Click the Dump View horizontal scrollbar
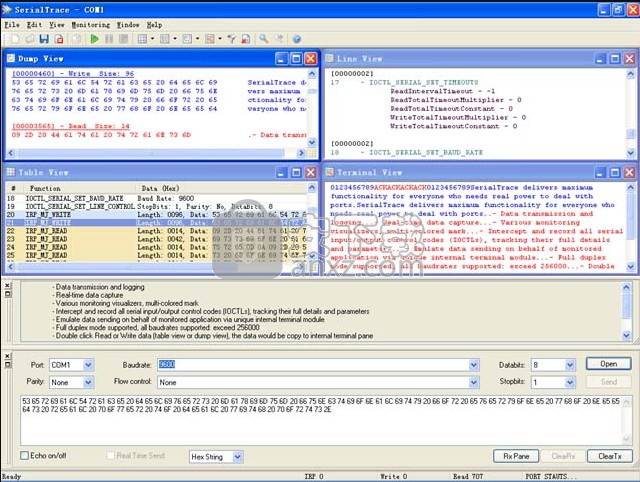 (156, 153)
